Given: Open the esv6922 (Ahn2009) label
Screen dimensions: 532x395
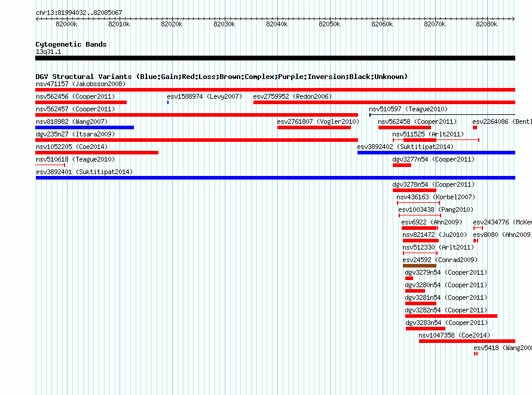Looking at the screenshot, I should click(x=432, y=222).
